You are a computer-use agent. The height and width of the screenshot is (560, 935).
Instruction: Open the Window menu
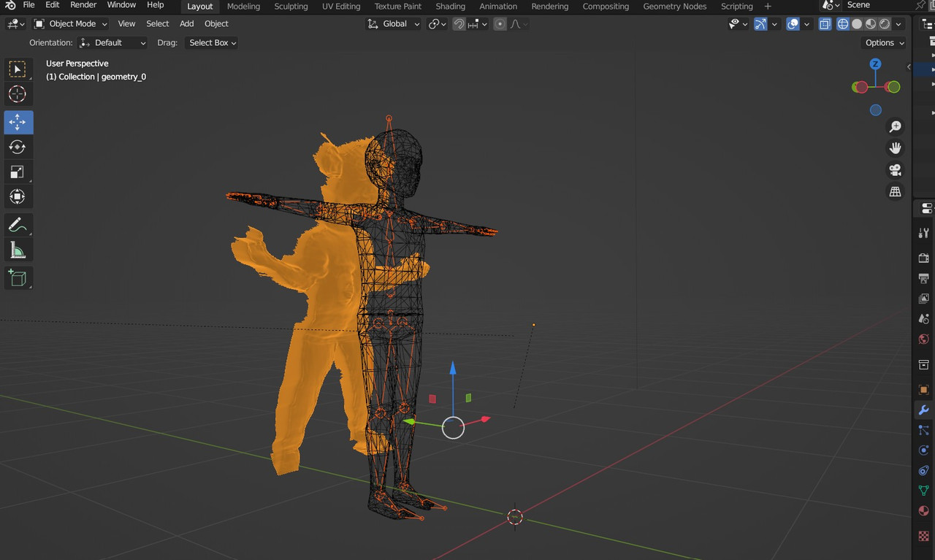coord(121,5)
